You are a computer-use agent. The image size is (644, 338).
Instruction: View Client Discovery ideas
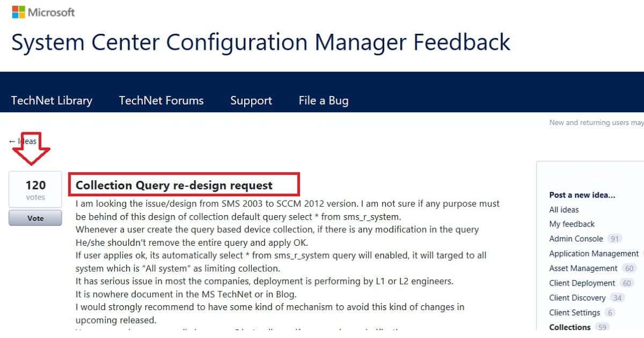tap(577, 298)
